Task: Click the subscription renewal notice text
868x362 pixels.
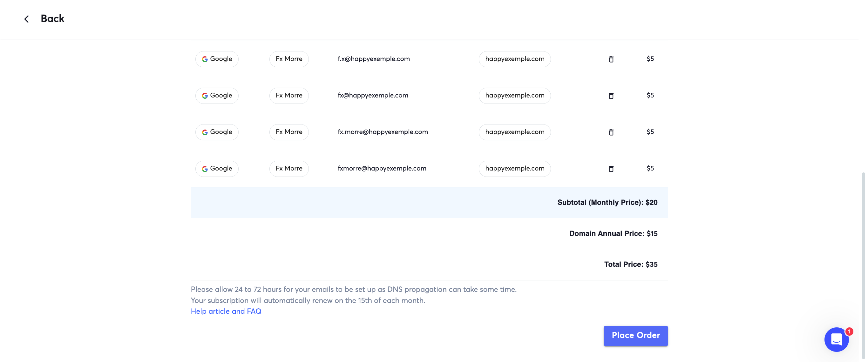Action: coord(308,300)
